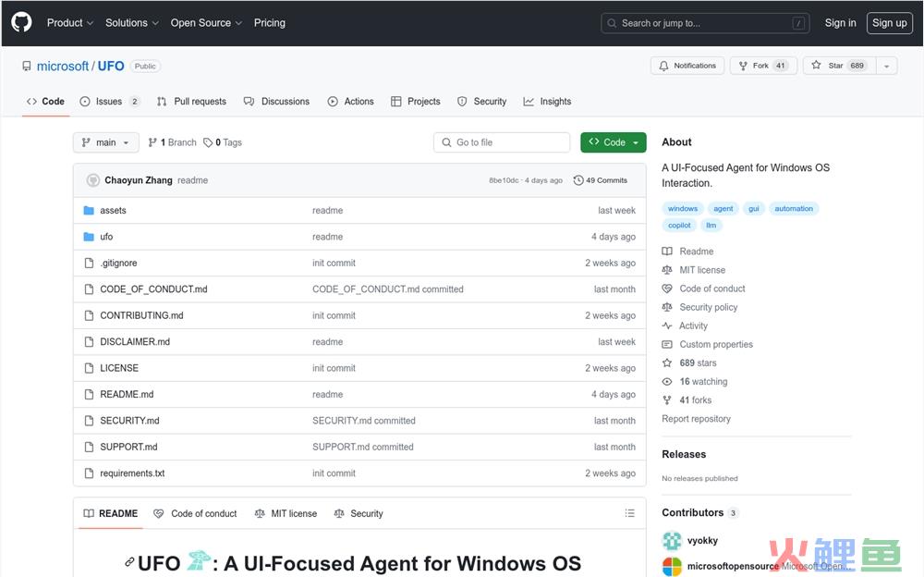Open the main branch selector dropdown
Viewport: 924px width, 577px height.
coord(106,142)
